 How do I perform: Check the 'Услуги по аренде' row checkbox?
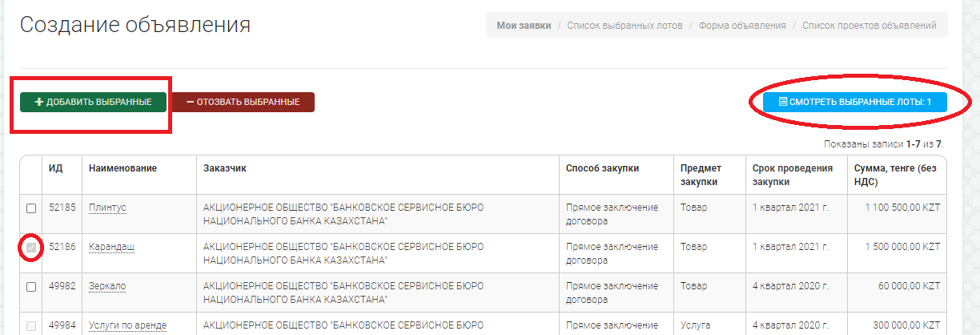click(31, 325)
